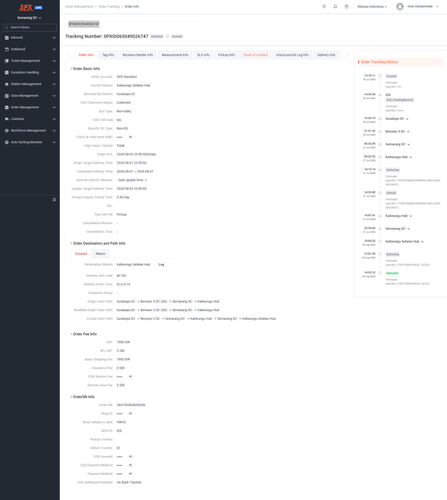
Task: Click the Station Management home icon
Action: 7,84
